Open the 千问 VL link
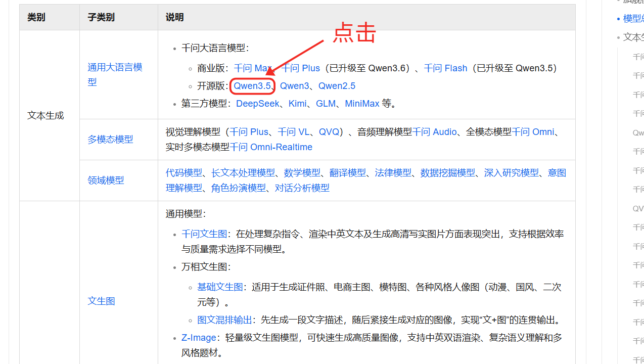 (x=293, y=132)
